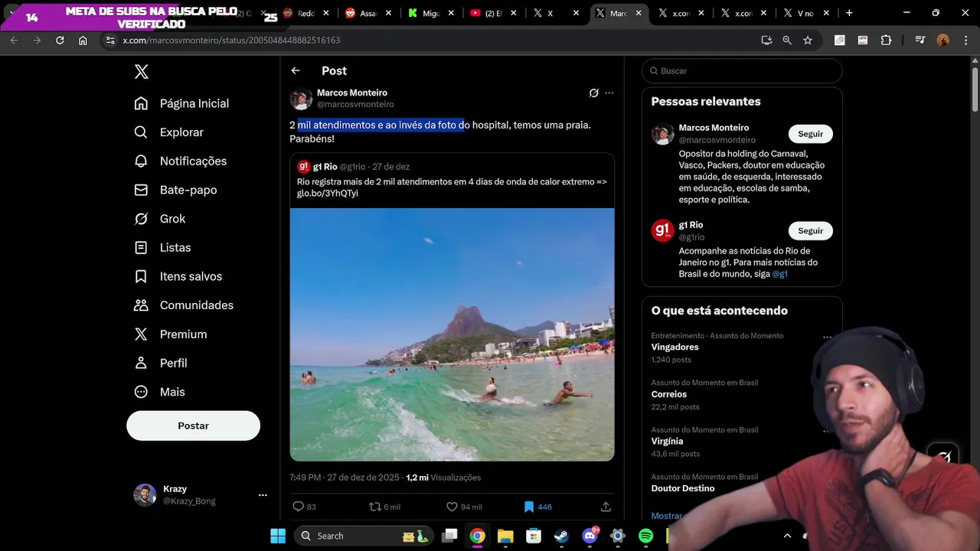Image resolution: width=980 pixels, height=551 pixels.
Task: Open a new browser tab
Action: pos(848,13)
